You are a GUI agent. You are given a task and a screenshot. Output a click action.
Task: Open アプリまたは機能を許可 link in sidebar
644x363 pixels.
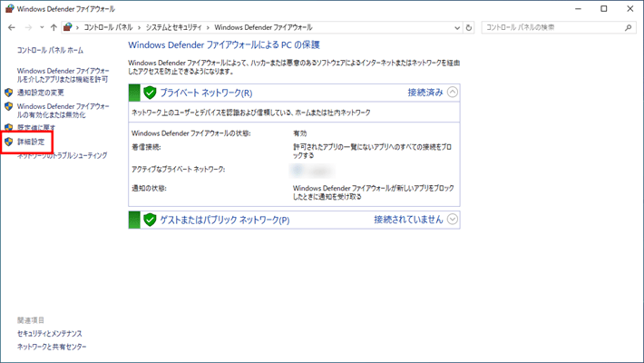[63, 74]
